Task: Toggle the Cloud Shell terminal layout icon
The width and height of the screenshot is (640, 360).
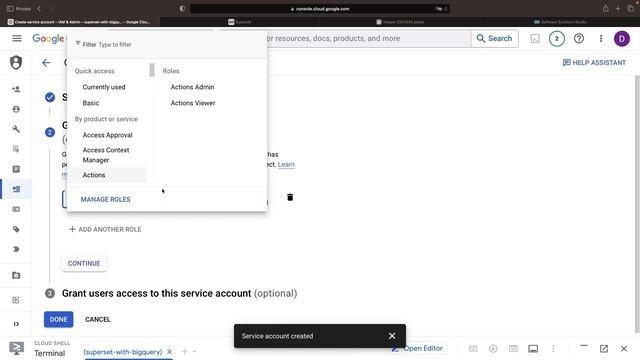Action: pos(533,348)
